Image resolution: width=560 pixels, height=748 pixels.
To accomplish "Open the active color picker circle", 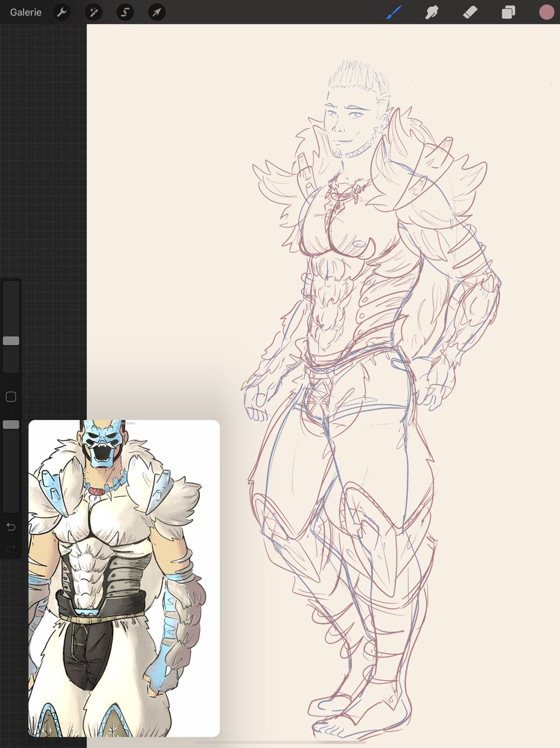I will 546,12.
